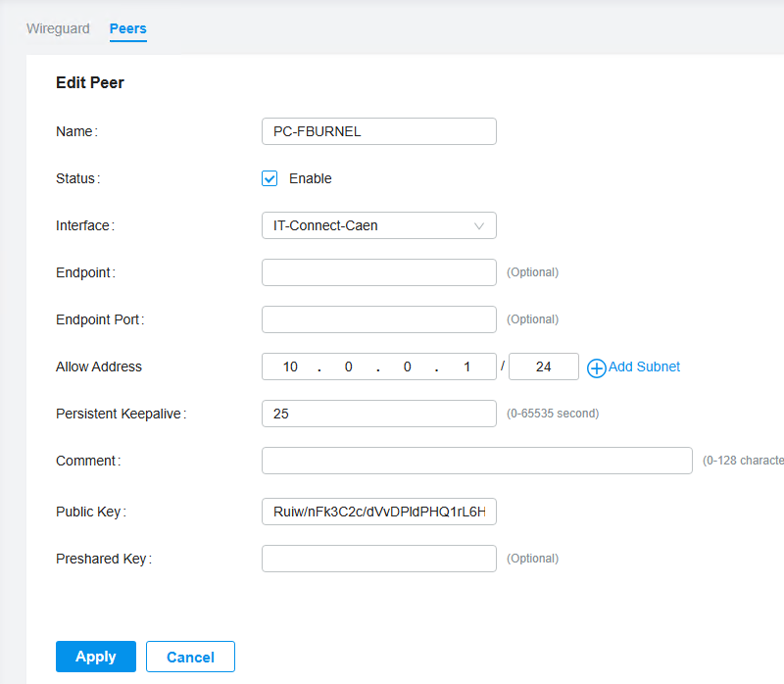This screenshot has width=784, height=684.
Task: Edit the Name field showing PC-FBURNEL
Action: (x=378, y=130)
